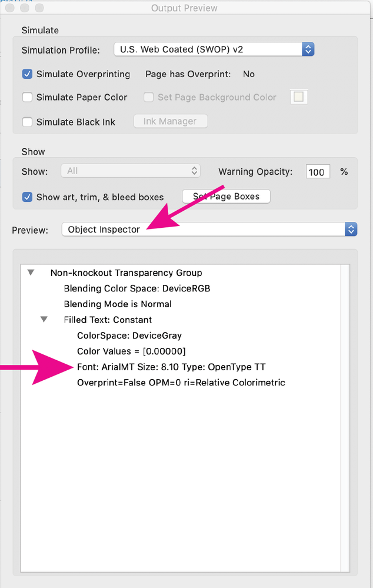This screenshot has height=588, width=373.
Task: Select the Blending Mode is Normal row
Action: tap(118, 304)
